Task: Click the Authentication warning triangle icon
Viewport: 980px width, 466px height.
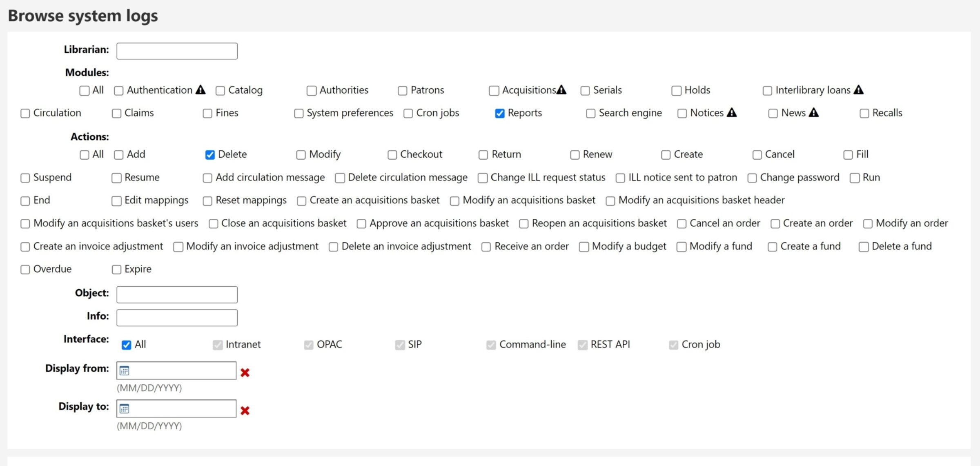Action: (200, 90)
